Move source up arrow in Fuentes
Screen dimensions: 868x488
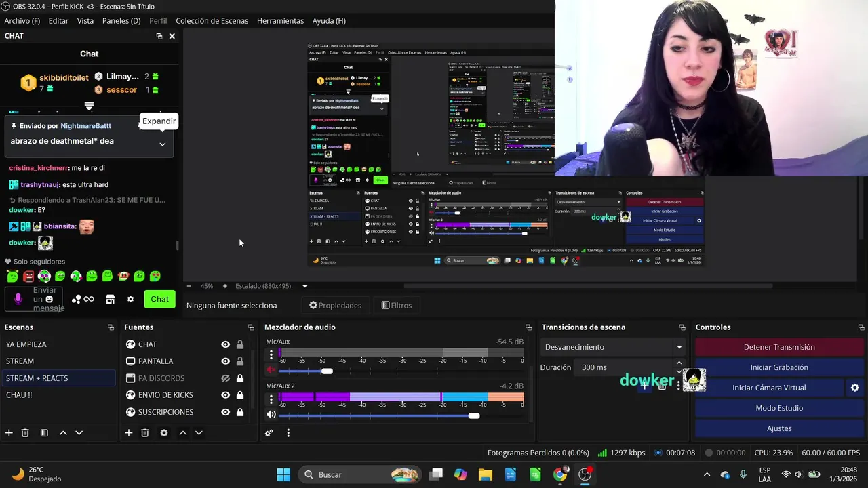182,433
